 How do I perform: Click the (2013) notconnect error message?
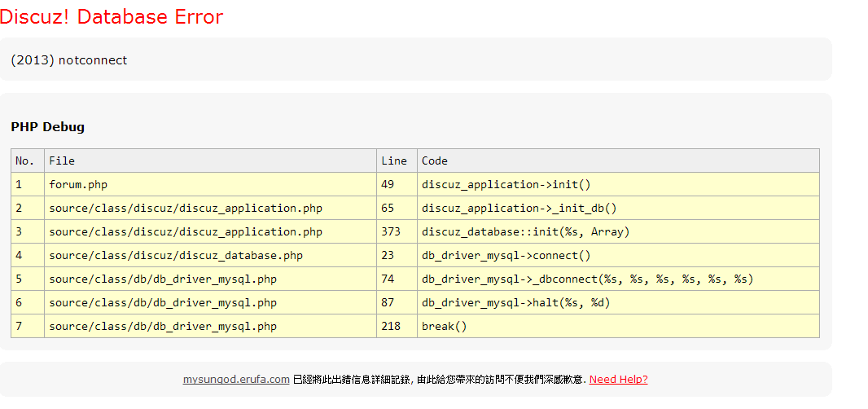point(68,59)
